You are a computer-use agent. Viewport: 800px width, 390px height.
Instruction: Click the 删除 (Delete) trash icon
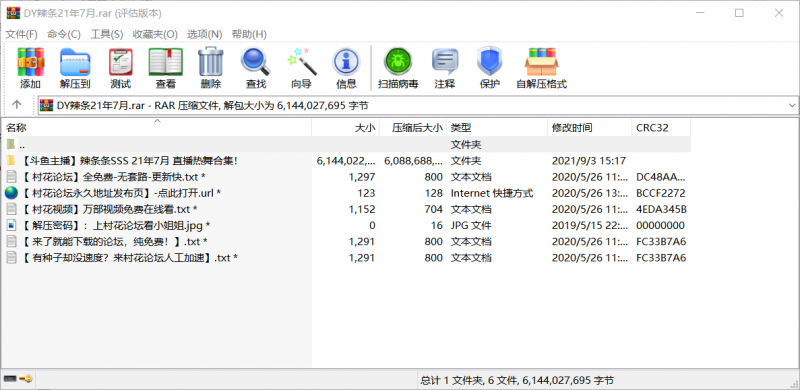[x=210, y=62]
